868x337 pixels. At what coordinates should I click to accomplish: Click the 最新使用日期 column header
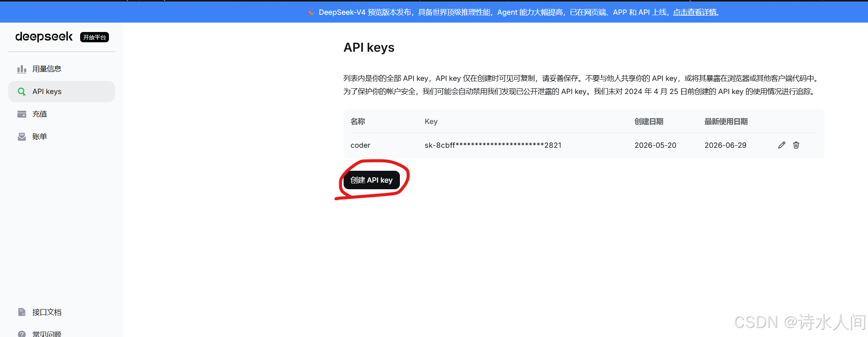726,122
